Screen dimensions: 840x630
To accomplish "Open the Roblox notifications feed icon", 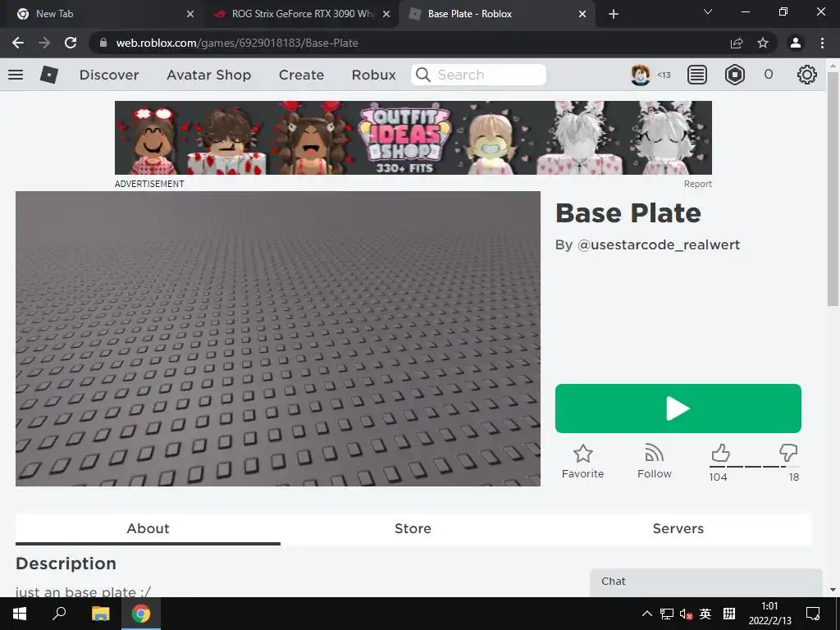I will (x=697, y=75).
